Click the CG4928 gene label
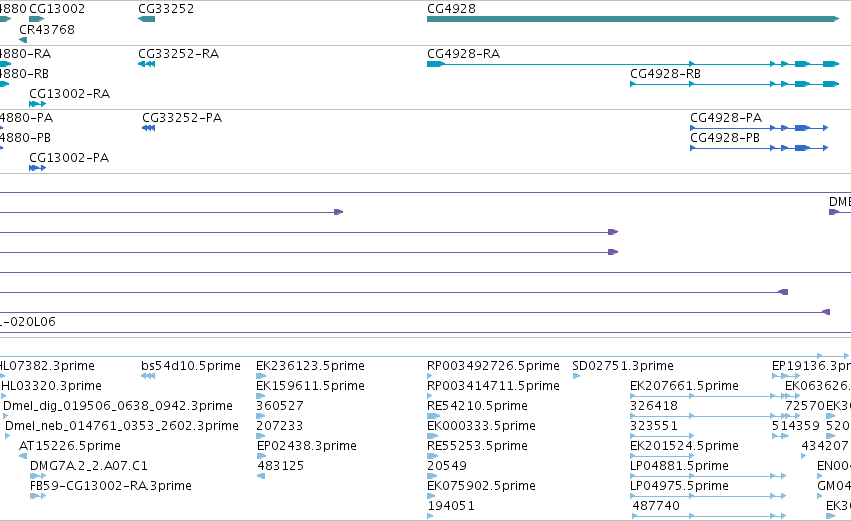 click(x=451, y=9)
